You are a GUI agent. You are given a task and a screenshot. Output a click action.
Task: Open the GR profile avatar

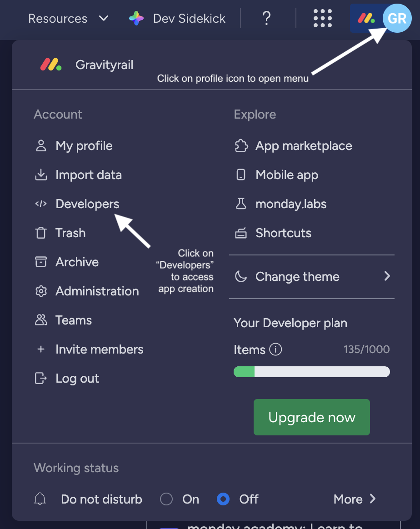pyautogui.click(x=396, y=18)
